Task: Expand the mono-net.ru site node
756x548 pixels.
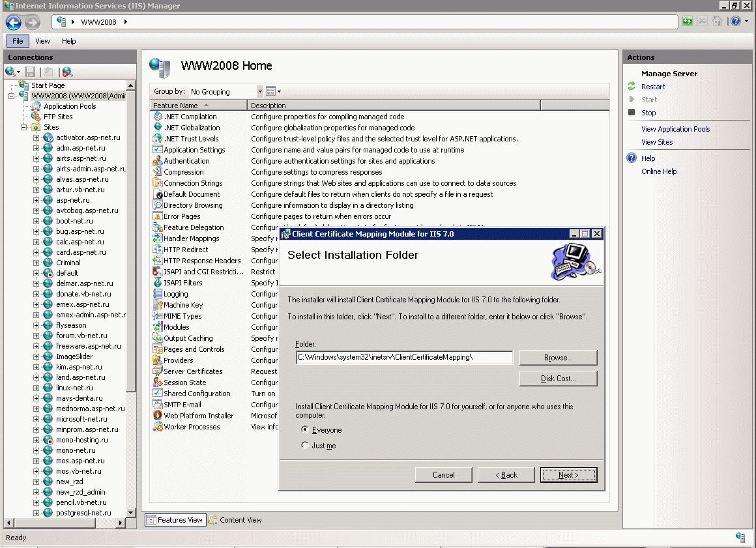Action: click(36, 451)
